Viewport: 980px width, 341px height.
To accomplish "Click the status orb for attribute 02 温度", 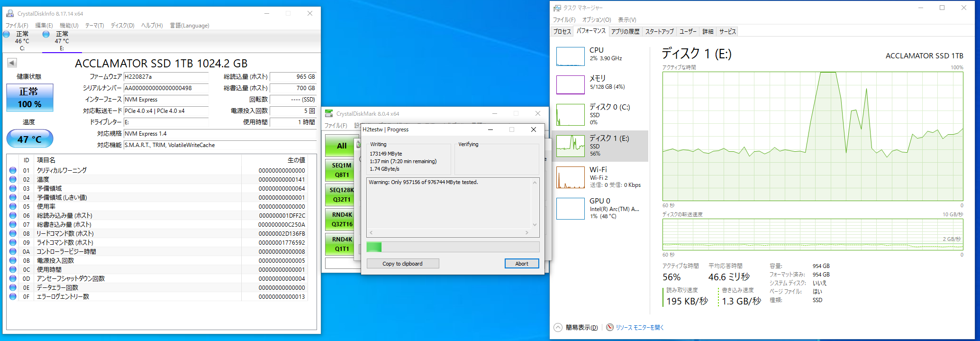I will [x=13, y=179].
